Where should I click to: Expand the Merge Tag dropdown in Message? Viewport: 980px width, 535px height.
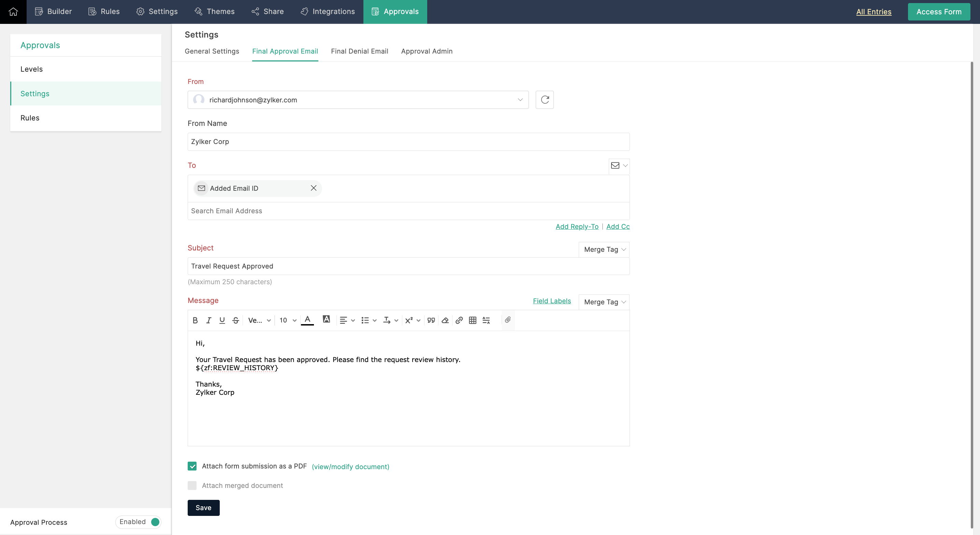click(x=603, y=302)
